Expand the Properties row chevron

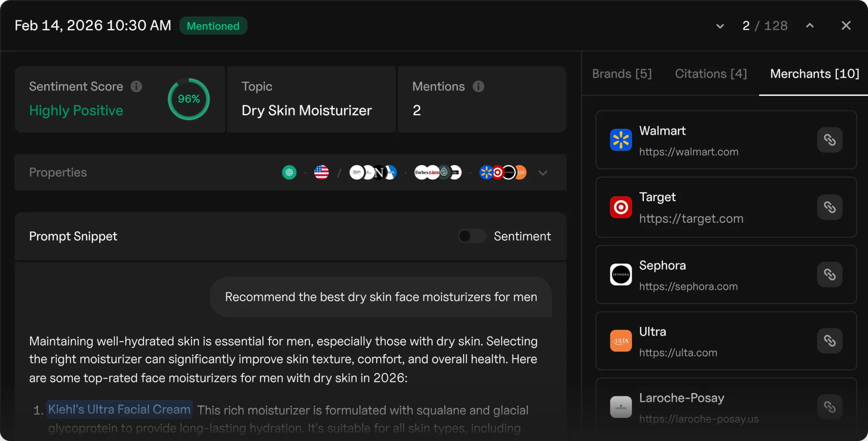[x=543, y=173]
